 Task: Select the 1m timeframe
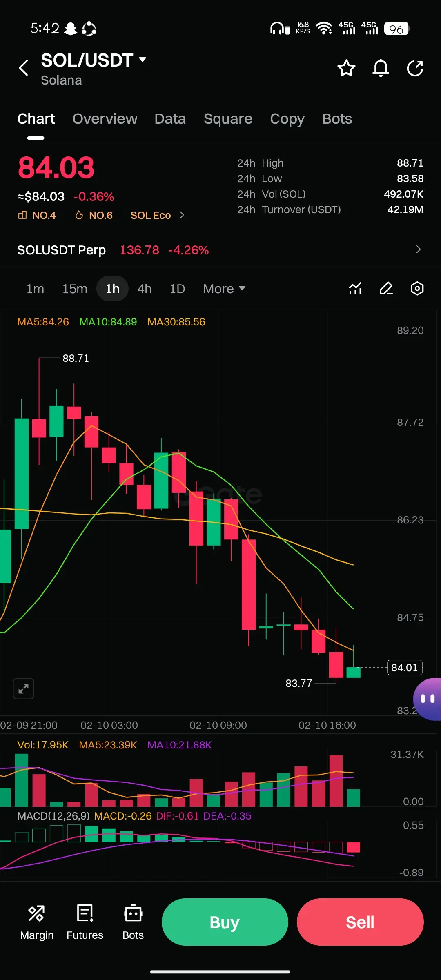point(35,289)
